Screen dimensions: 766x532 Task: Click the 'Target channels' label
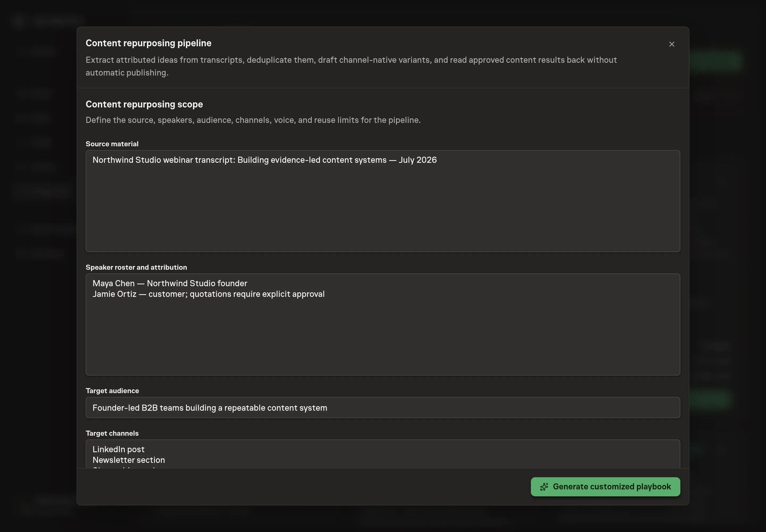(112, 433)
